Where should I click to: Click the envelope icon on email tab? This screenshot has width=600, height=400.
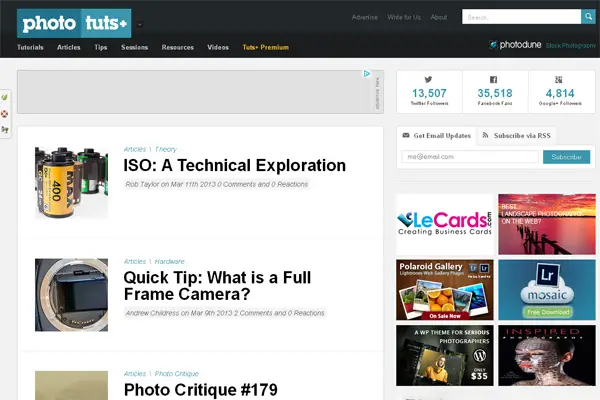tap(406, 136)
